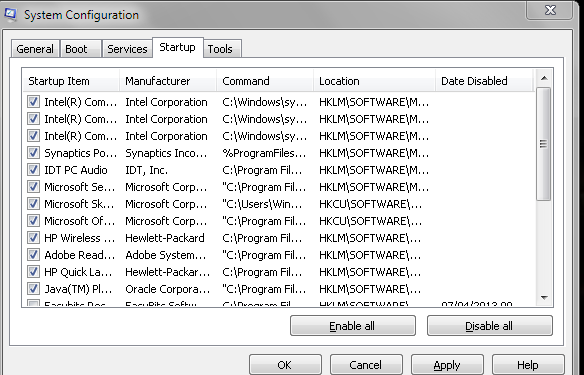Uncheck Microsoft Security startup entry
This screenshot has height=375, width=584.
(x=34, y=186)
